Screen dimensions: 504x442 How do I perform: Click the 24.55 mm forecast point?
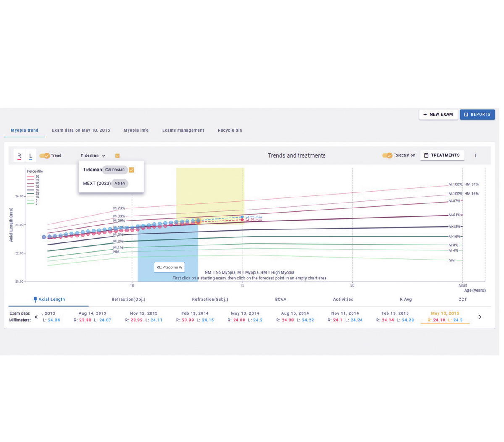(x=242, y=217)
